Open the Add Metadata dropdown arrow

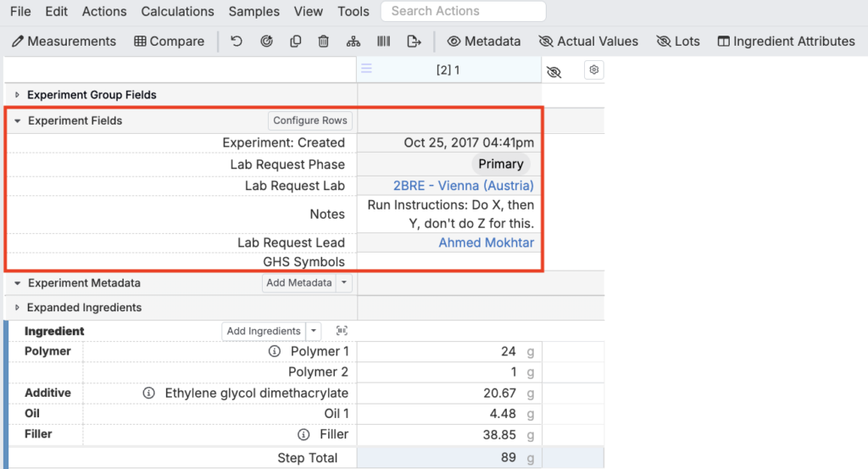coord(344,283)
